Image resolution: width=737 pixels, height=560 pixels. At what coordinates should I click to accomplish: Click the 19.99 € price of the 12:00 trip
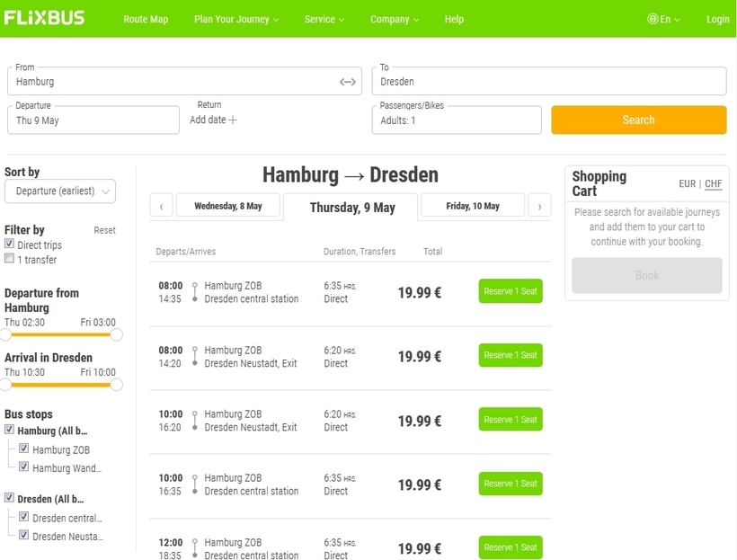(419, 548)
